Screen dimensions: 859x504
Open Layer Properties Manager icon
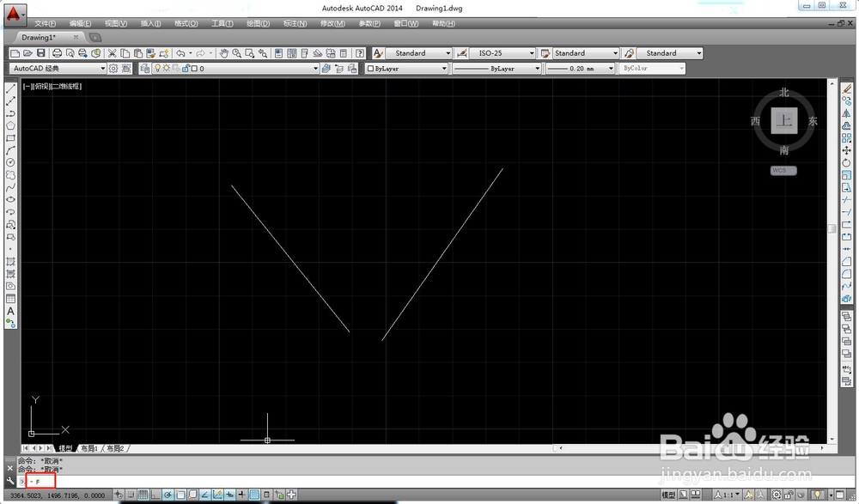(144, 69)
